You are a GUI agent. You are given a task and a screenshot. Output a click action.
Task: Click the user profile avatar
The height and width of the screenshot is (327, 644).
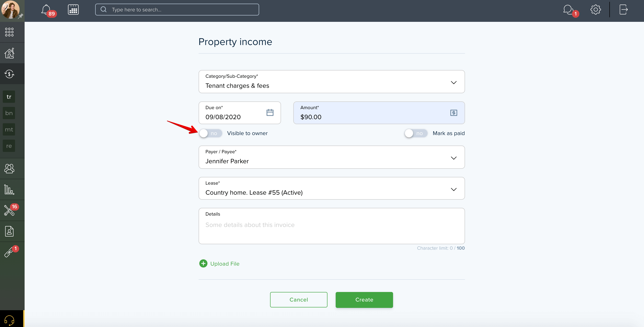pos(10,10)
